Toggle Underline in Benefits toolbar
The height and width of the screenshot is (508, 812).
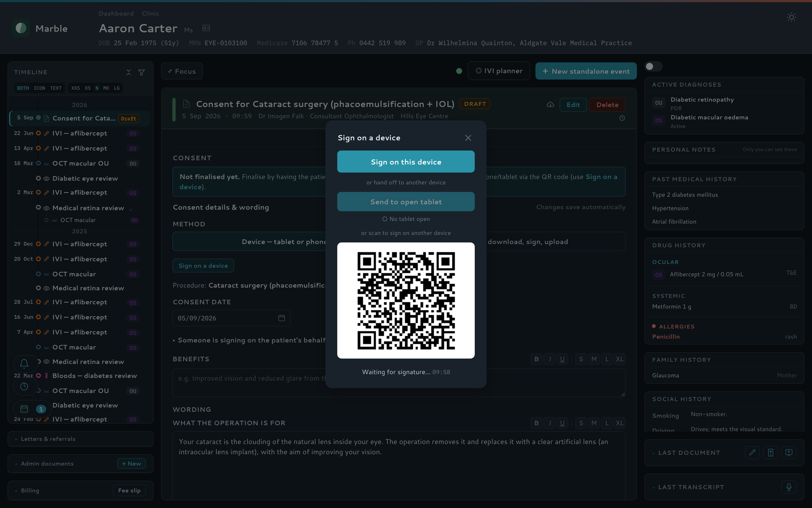click(562, 359)
